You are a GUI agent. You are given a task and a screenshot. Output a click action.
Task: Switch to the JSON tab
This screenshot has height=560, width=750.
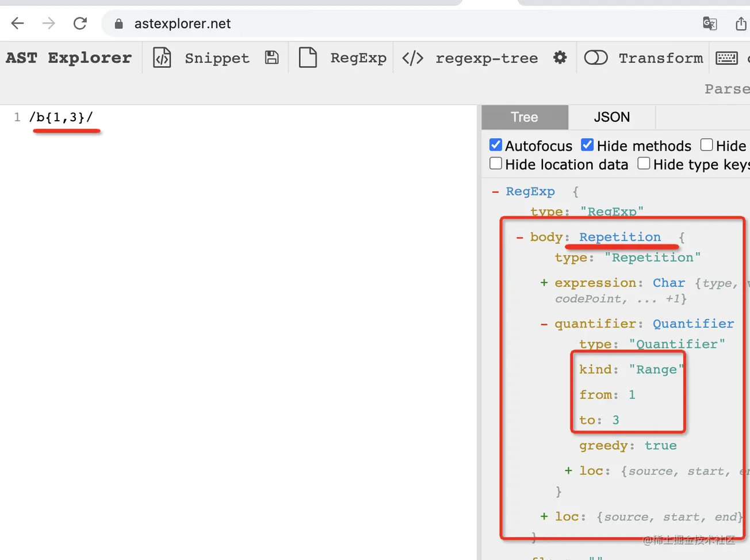click(612, 117)
